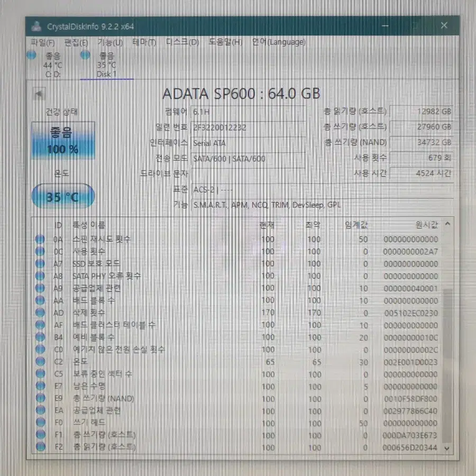Click total NAND writes value 34732 GB

pos(422,142)
